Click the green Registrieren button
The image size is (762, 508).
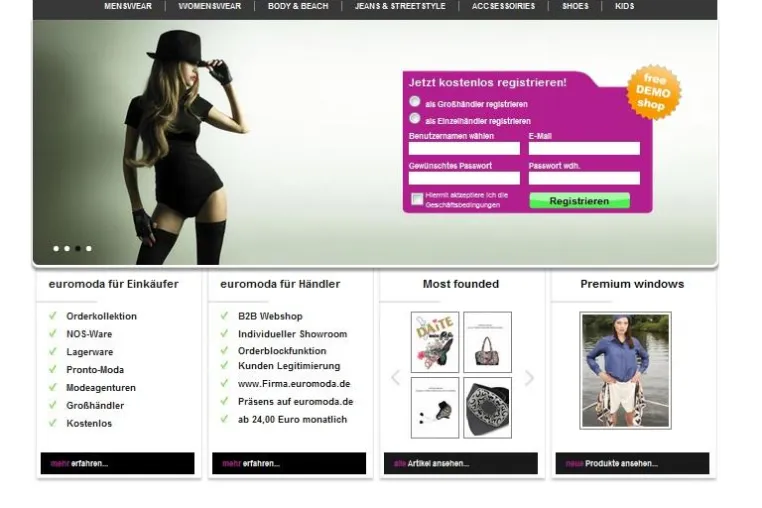pyautogui.click(x=579, y=201)
